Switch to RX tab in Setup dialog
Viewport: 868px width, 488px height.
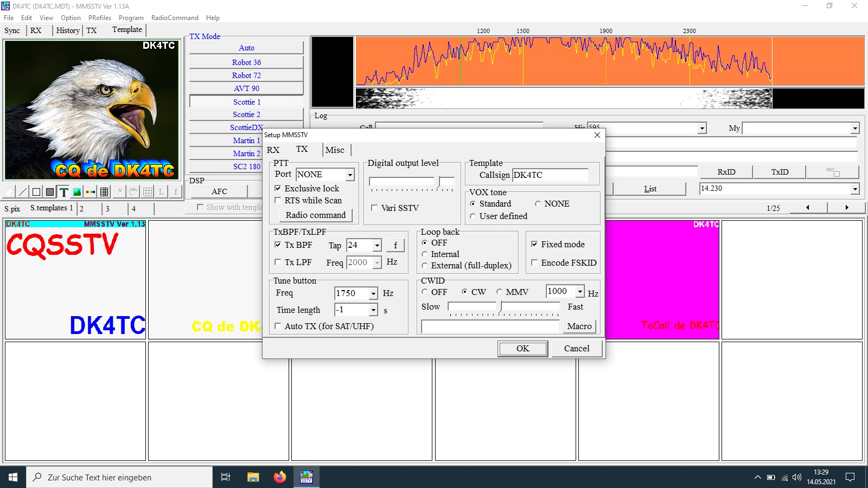tap(273, 150)
